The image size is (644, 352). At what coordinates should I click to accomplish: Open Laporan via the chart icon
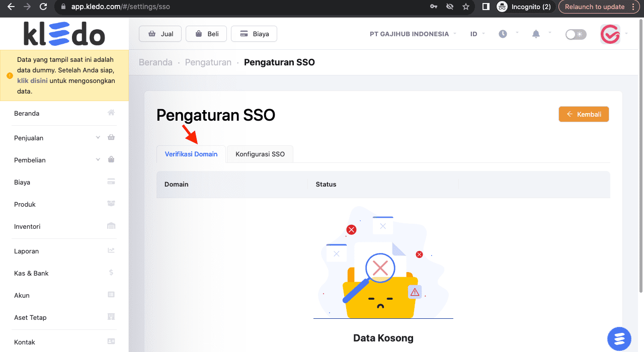[x=111, y=250]
